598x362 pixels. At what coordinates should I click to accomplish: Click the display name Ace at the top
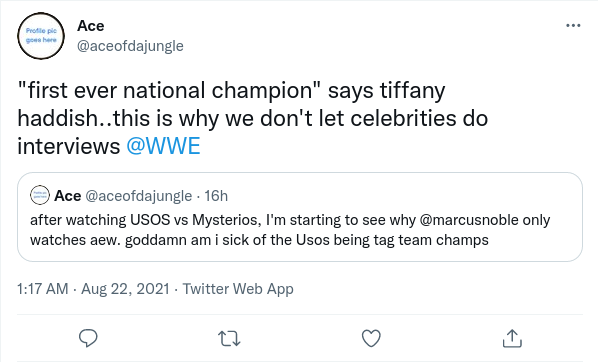[x=90, y=26]
